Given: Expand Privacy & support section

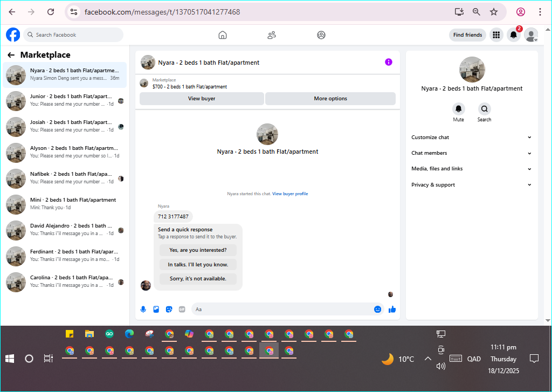Looking at the screenshot, I should 471,184.
